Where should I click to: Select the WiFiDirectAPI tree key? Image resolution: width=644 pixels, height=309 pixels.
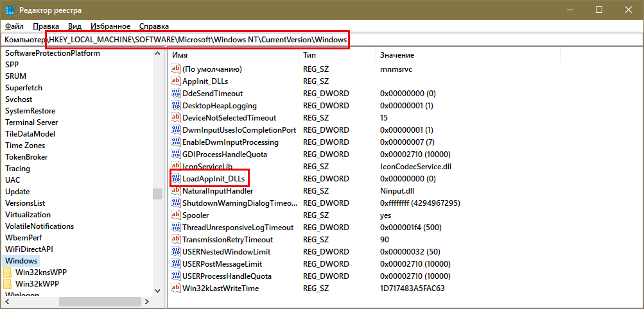(x=29, y=249)
